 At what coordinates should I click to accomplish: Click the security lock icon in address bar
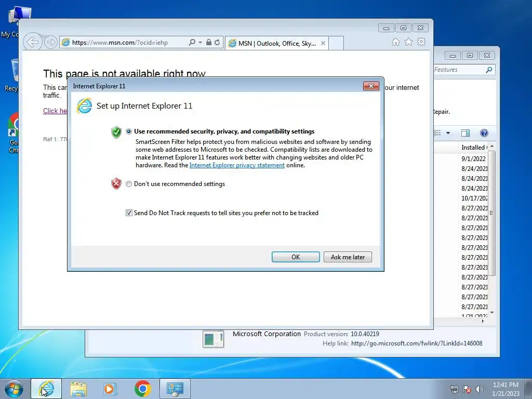tap(209, 43)
